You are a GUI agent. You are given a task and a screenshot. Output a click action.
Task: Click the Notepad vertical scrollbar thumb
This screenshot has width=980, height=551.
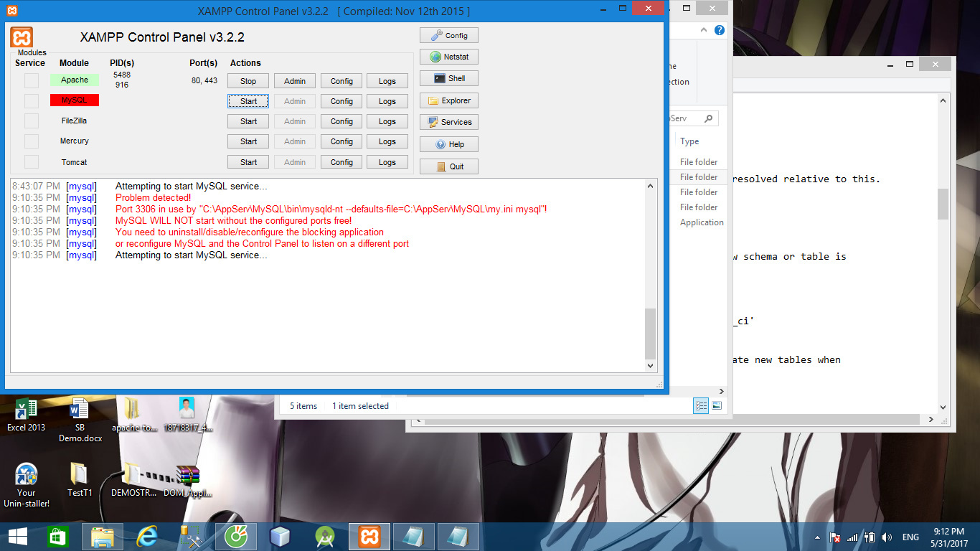coord(943,203)
